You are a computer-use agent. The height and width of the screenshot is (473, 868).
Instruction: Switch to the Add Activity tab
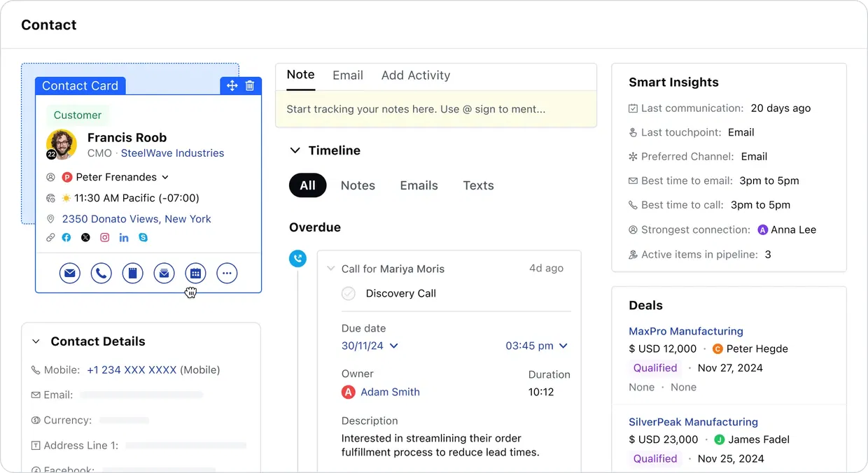415,76
